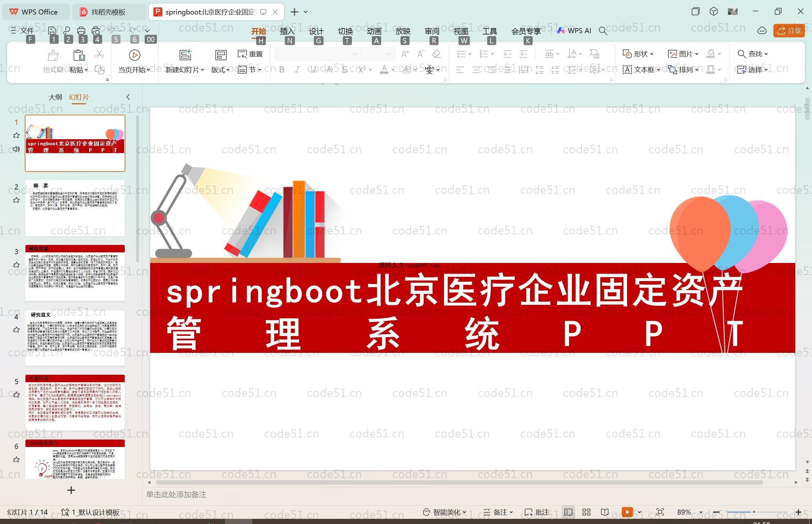812x524 pixels.
Task: Click the Undo arrow icon
Action: [111, 30]
